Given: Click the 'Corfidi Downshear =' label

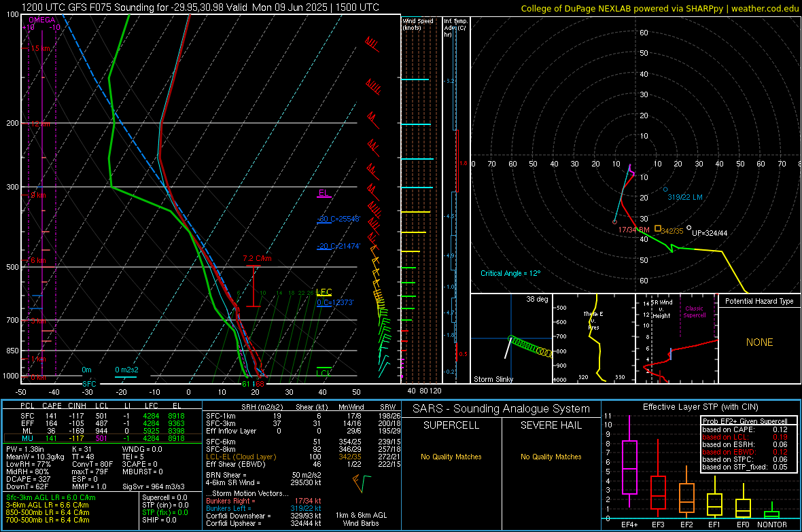Looking at the screenshot, I should pyautogui.click(x=236, y=516).
